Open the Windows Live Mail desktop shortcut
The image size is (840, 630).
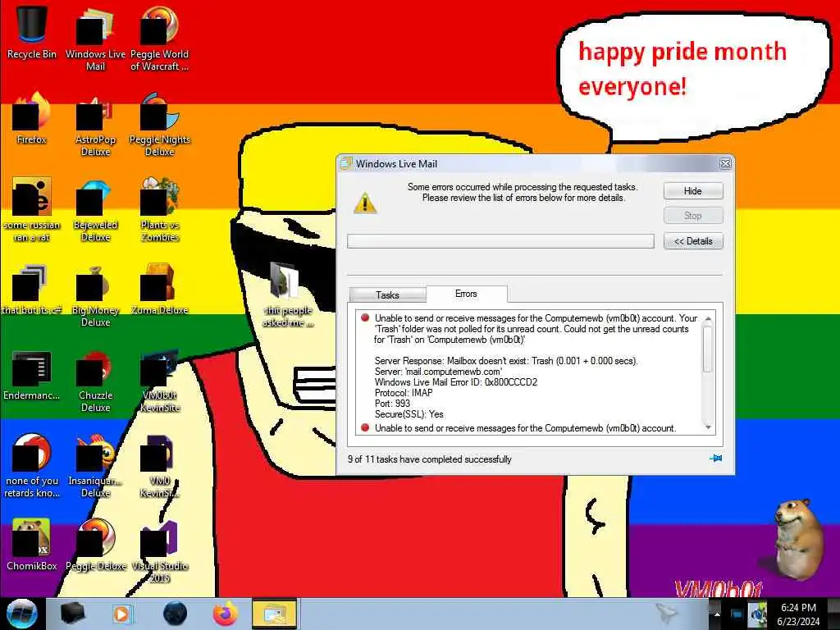tap(95, 38)
